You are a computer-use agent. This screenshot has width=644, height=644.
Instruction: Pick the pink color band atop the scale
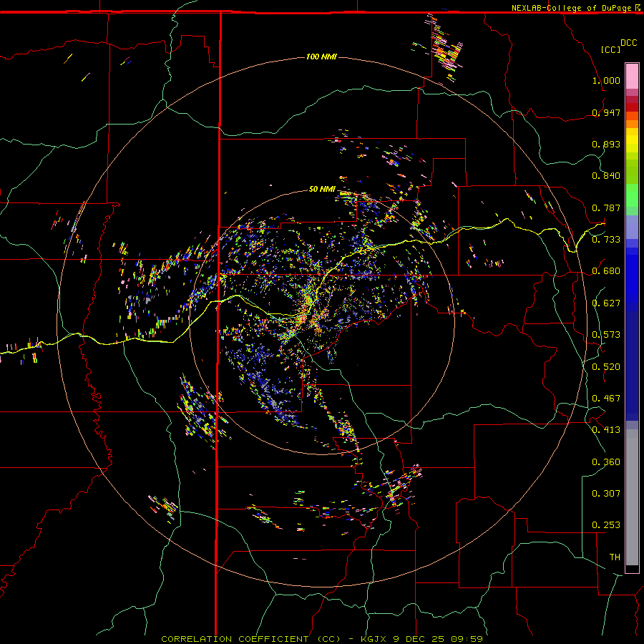[632, 77]
